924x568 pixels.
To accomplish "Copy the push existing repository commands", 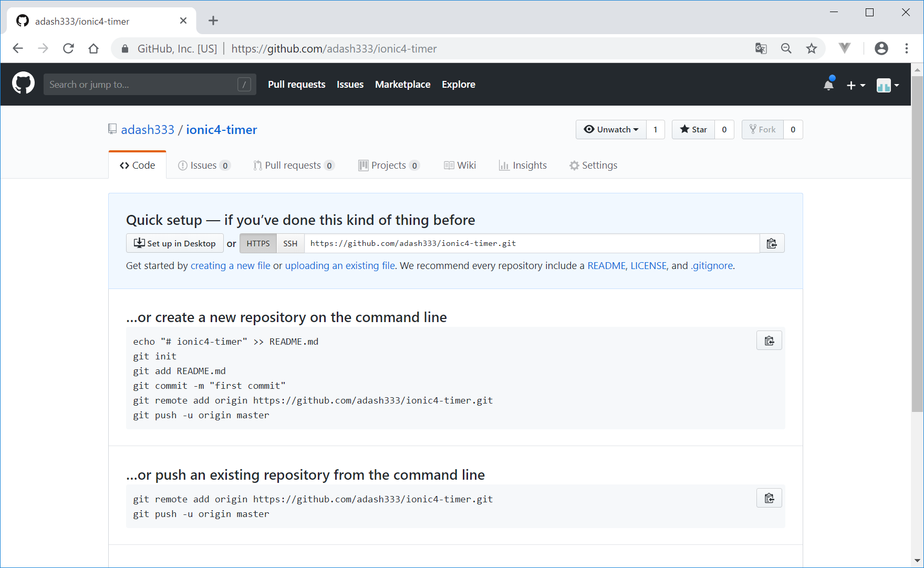I will pyautogui.click(x=769, y=498).
